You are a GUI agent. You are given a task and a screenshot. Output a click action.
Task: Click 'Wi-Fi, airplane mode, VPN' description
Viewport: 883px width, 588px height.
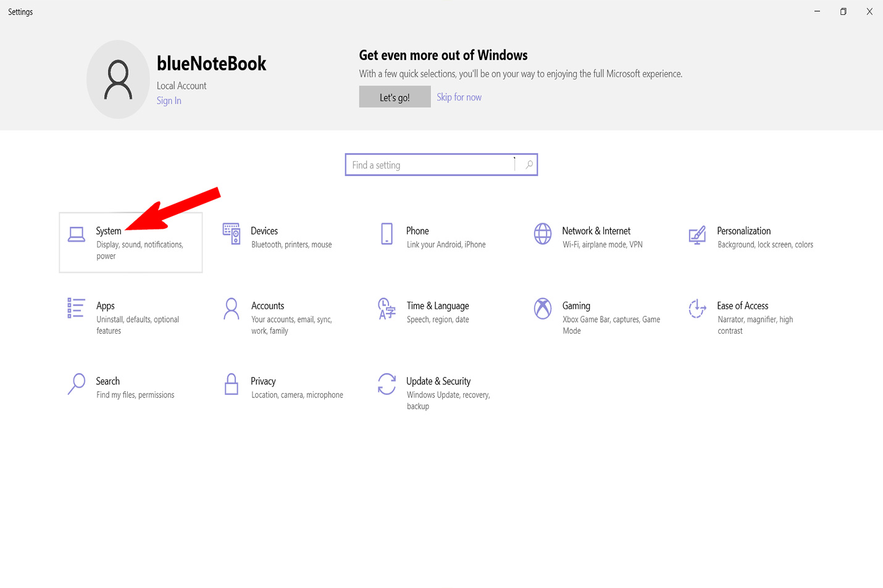[x=603, y=245]
